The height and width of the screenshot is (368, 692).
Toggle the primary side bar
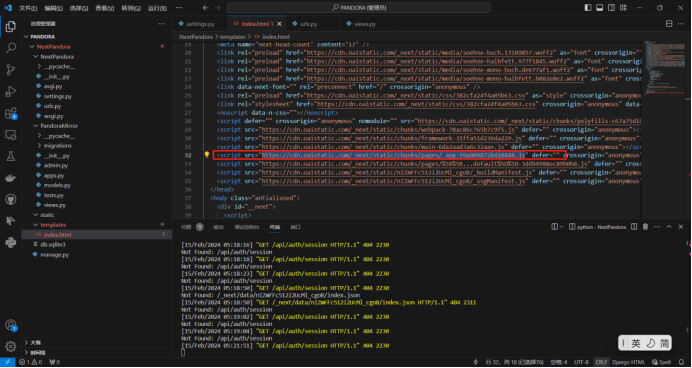pos(588,8)
